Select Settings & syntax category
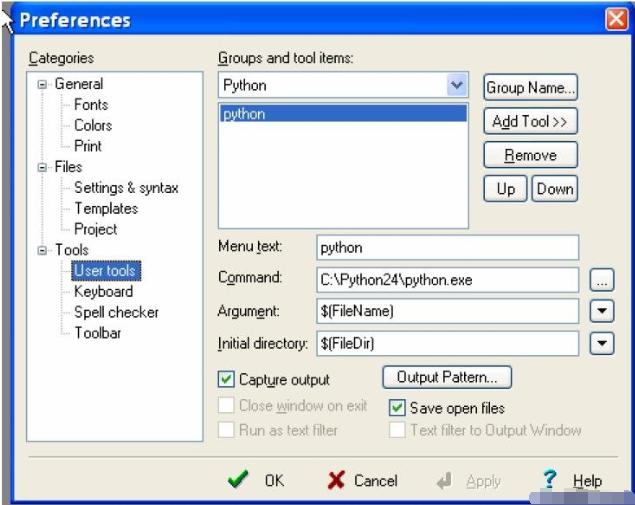Image resolution: width=635 pixels, height=505 pixels. [x=126, y=188]
